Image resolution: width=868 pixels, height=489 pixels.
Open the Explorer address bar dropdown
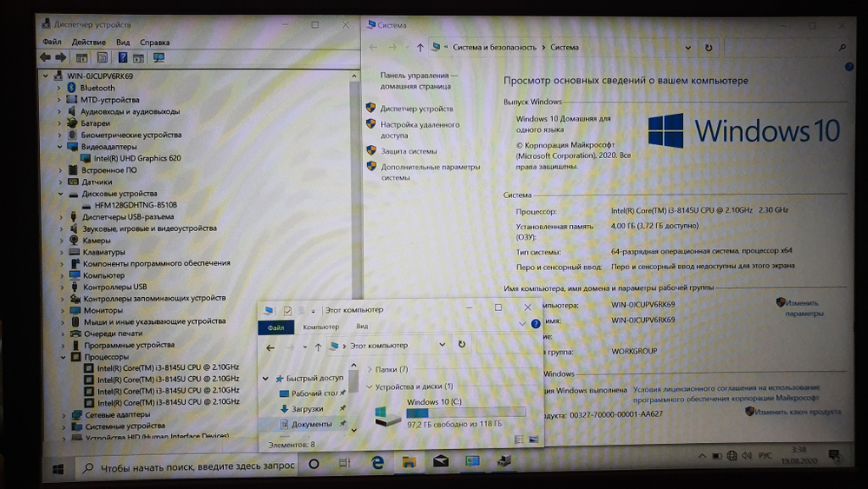(x=442, y=345)
